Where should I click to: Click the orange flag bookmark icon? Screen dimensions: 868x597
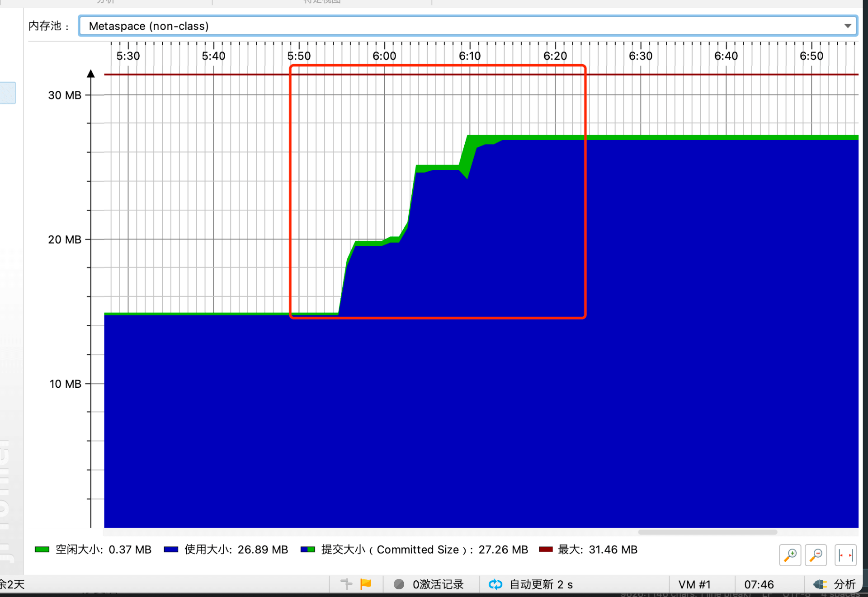[365, 584]
